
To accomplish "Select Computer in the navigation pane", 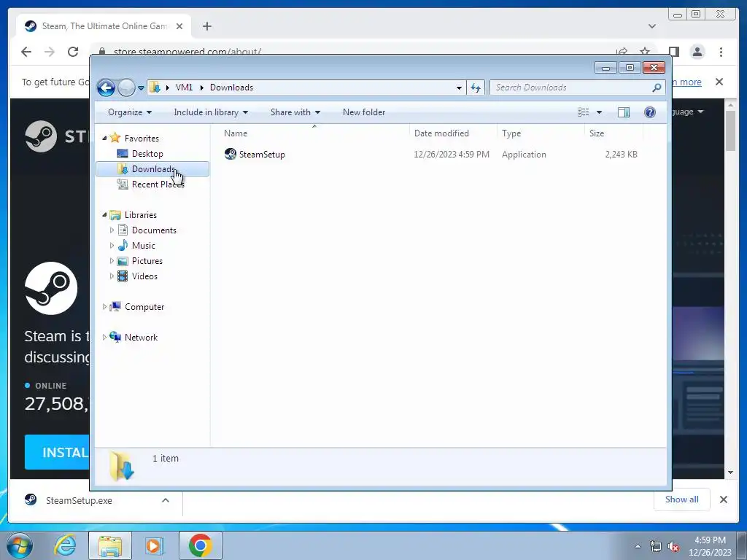I will click(x=144, y=307).
